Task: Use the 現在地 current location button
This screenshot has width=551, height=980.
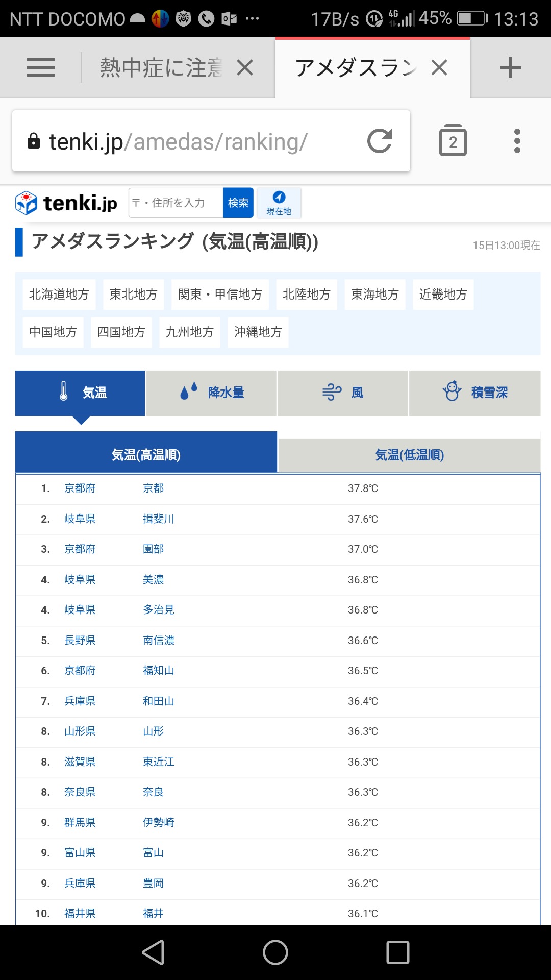Action: pos(279,203)
